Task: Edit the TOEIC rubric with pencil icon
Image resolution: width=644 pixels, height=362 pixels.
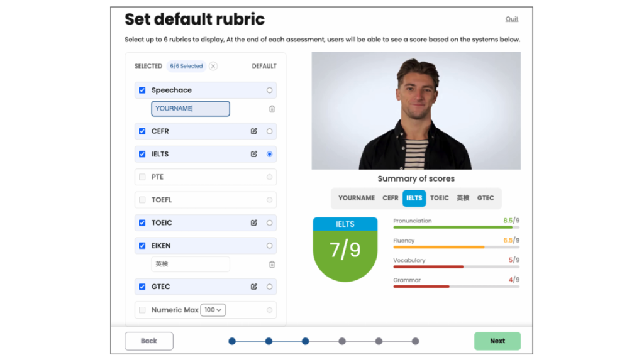Action: tap(254, 222)
